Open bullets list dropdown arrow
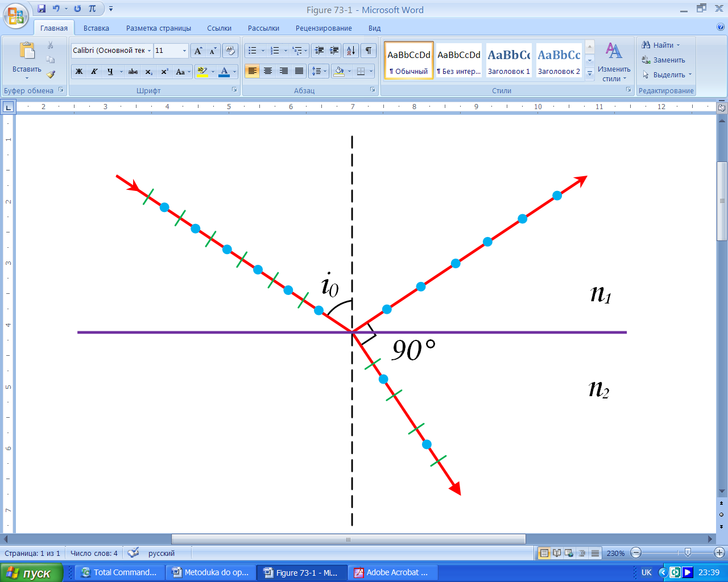 tap(263, 51)
